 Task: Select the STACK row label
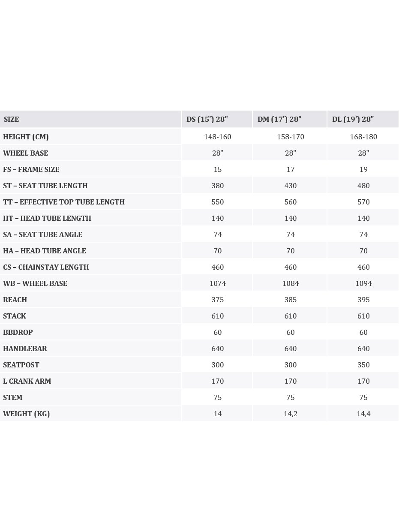[x=15, y=316]
